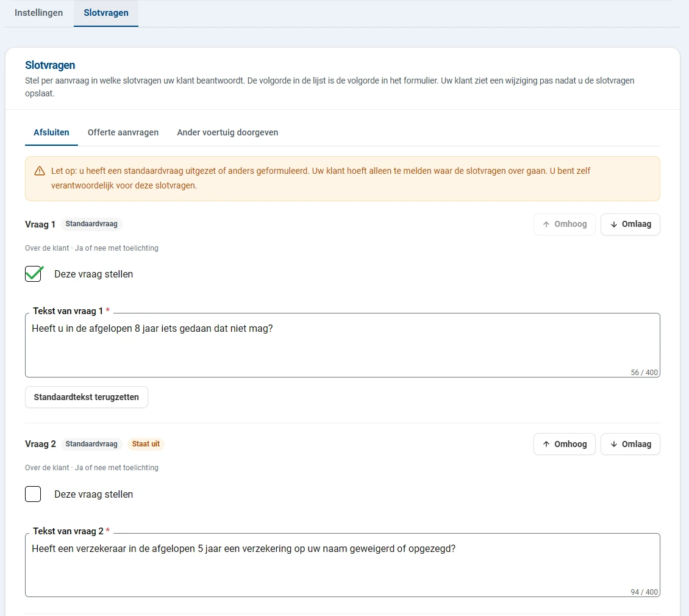The width and height of the screenshot is (689, 616).
Task: Select the Slotvragen tab
Action: [x=106, y=13]
